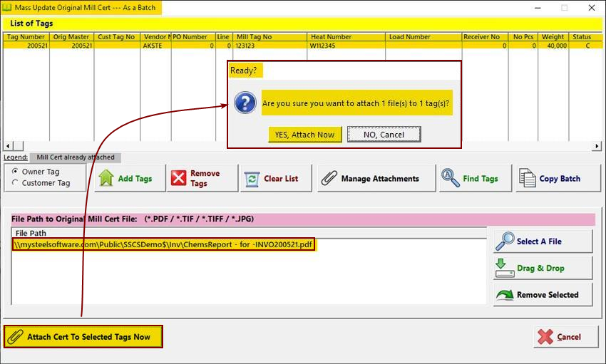The width and height of the screenshot is (606, 364).
Task: Click the PO Number column header
Action: coord(193,37)
